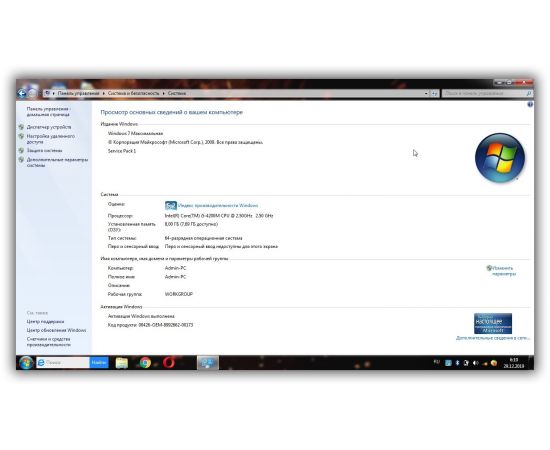Go back with the address bar Back arrow

click(22, 93)
